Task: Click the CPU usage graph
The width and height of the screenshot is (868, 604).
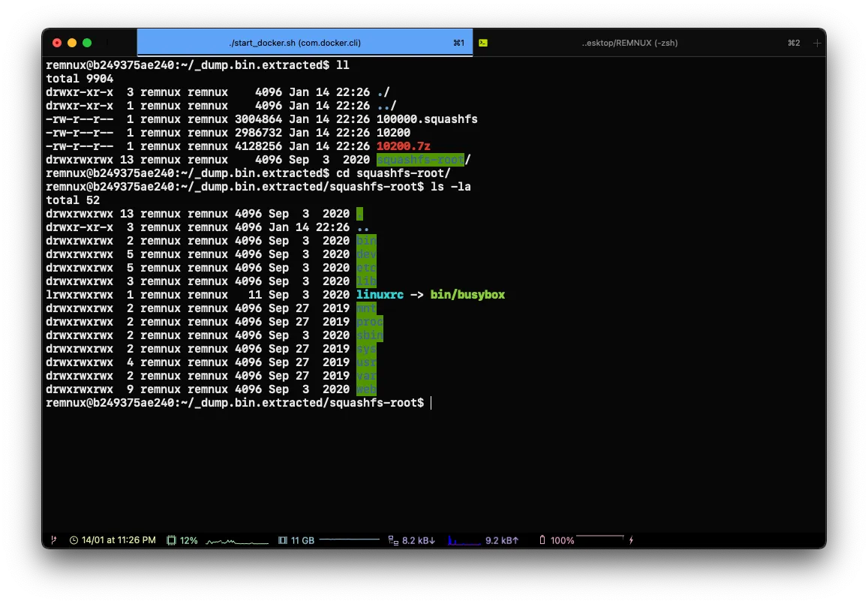Action: (x=236, y=541)
